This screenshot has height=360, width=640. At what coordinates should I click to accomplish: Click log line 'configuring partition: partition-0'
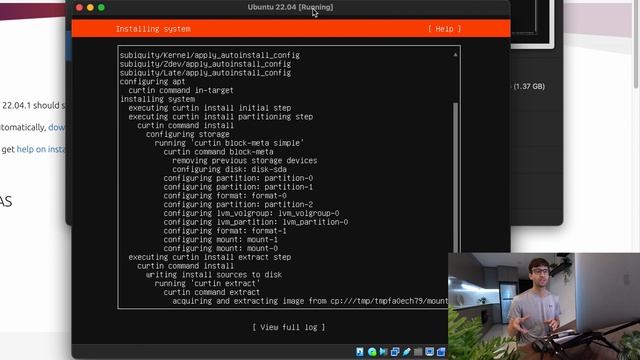[x=238, y=178]
